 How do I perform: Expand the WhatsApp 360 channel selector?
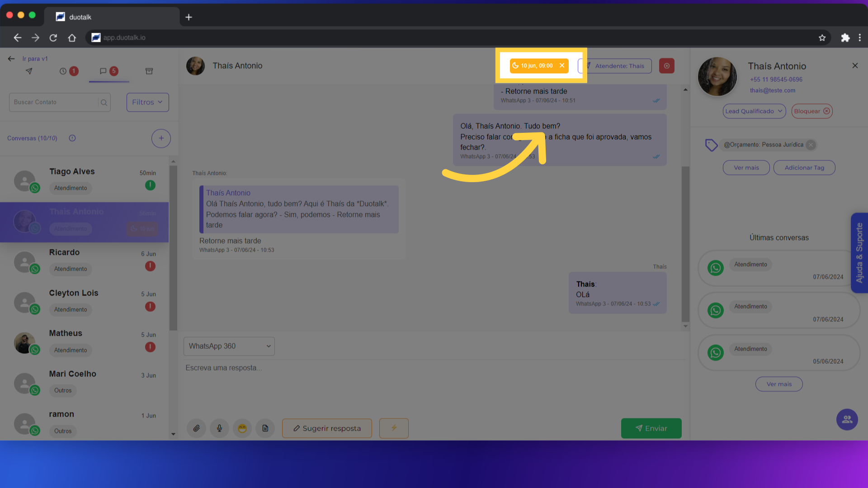[x=229, y=346]
